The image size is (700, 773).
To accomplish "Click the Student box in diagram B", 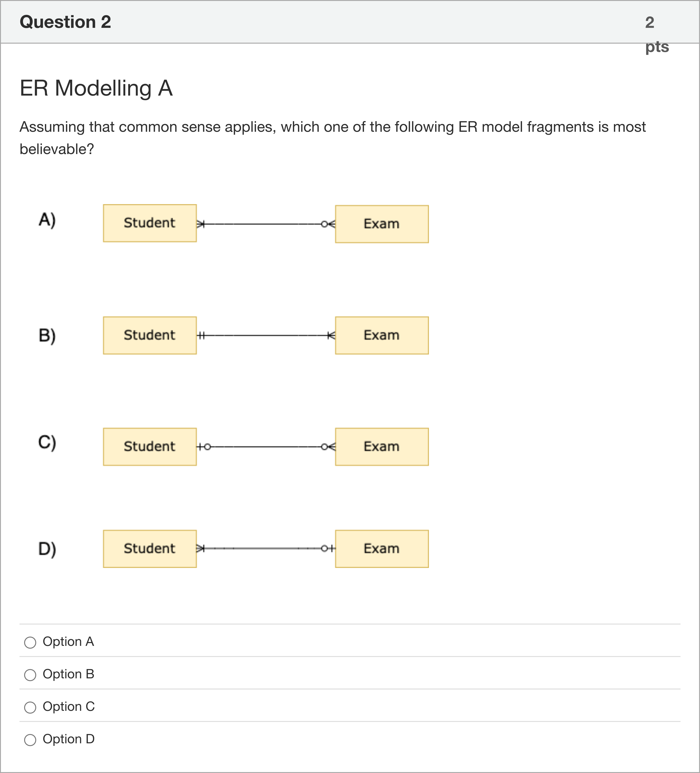I will point(150,335).
